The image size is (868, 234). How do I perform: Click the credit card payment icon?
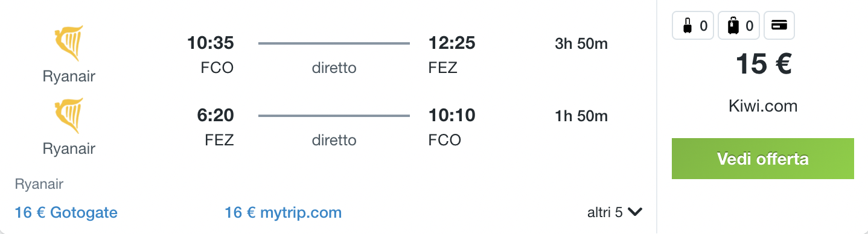click(779, 26)
